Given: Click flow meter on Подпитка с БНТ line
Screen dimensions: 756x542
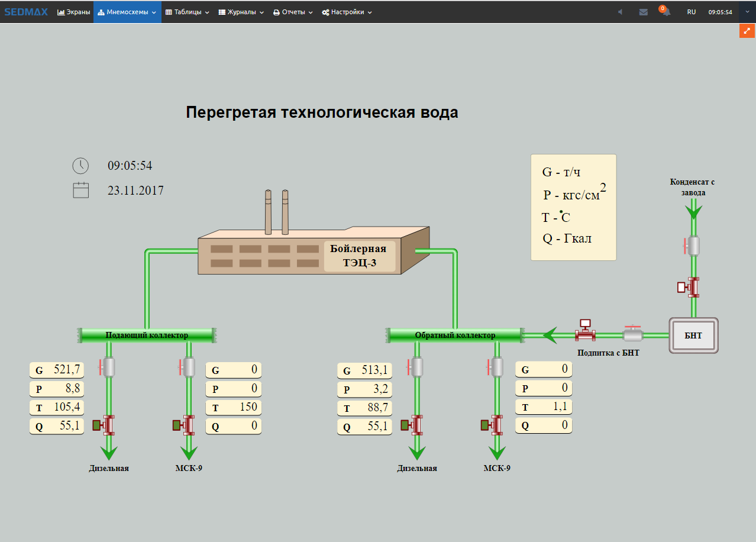Looking at the screenshot, I should (585, 331).
